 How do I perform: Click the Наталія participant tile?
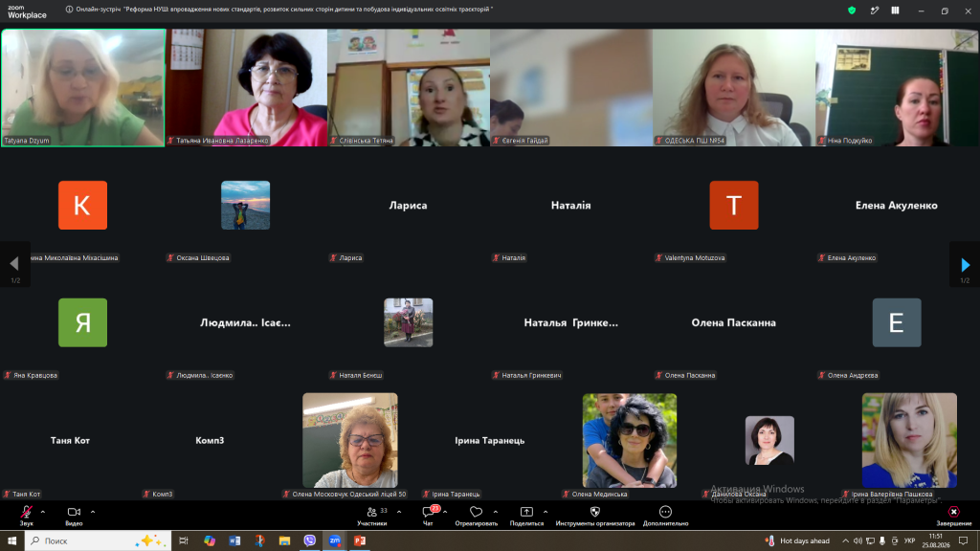570,205
